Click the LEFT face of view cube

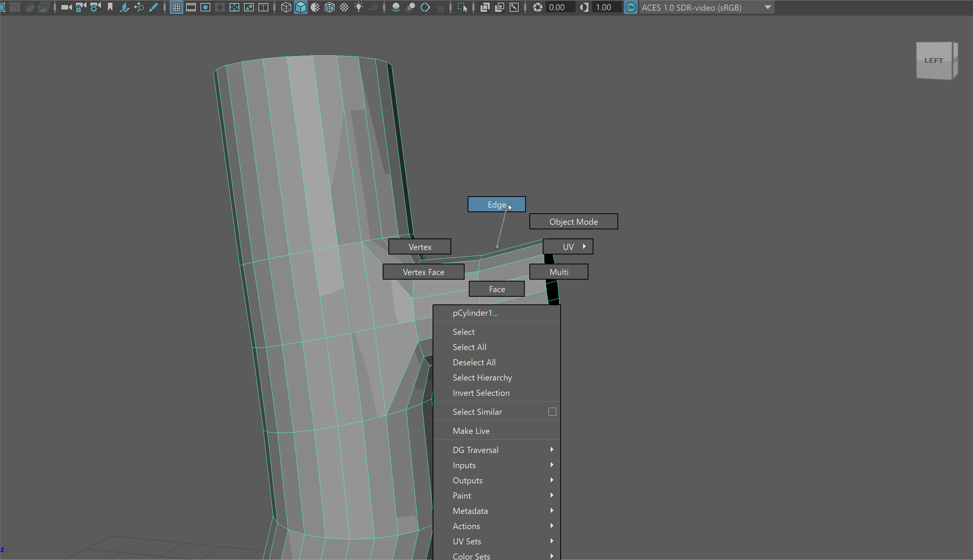[933, 61]
